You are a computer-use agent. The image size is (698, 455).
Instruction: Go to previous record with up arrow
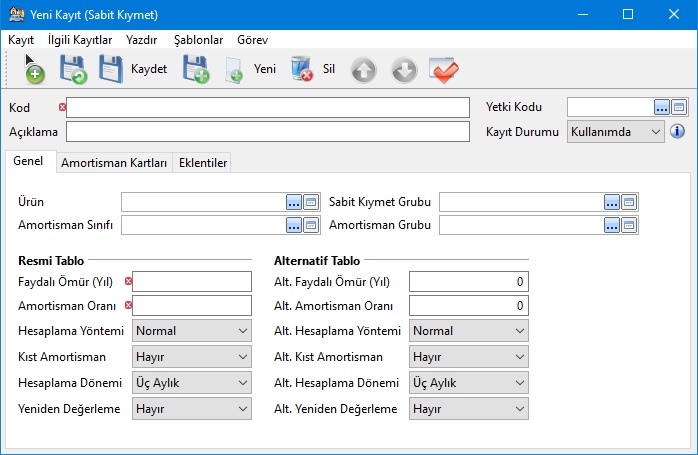[x=364, y=70]
